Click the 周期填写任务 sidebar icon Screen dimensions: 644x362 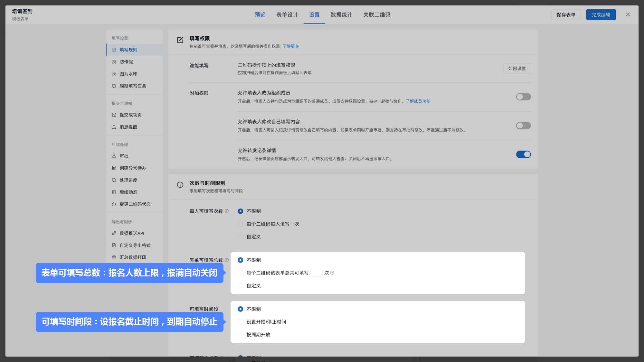tap(114, 86)
